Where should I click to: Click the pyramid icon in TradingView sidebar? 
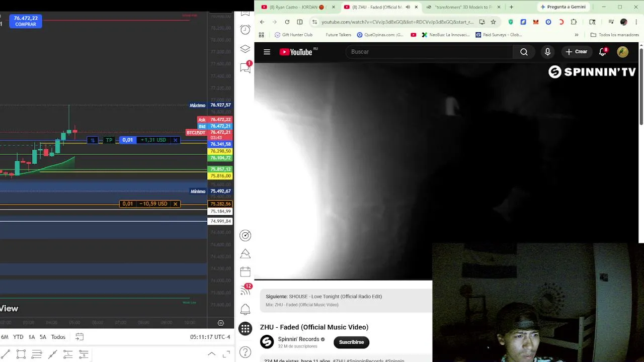245,254
